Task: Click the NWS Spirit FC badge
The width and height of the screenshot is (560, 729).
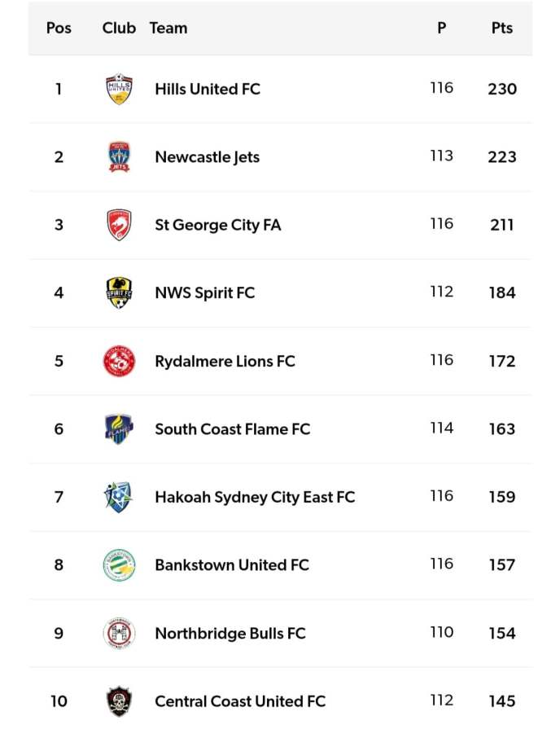Action: point(120,292)
